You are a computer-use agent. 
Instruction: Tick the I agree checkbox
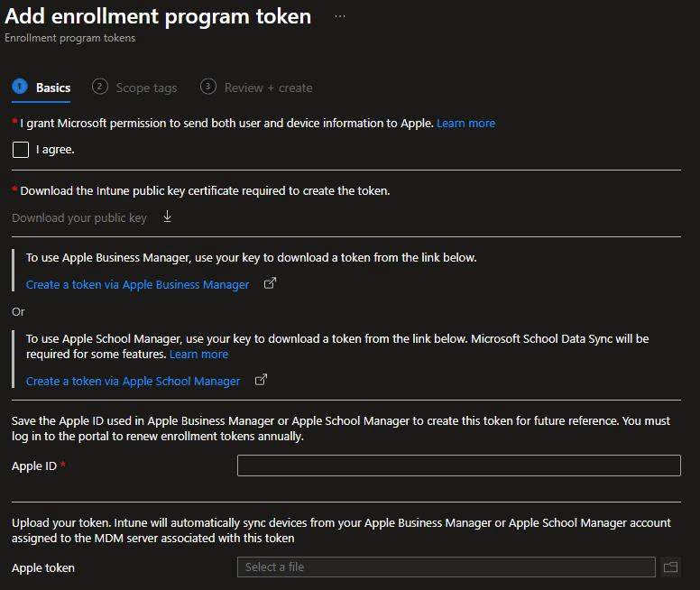point(21,150)
